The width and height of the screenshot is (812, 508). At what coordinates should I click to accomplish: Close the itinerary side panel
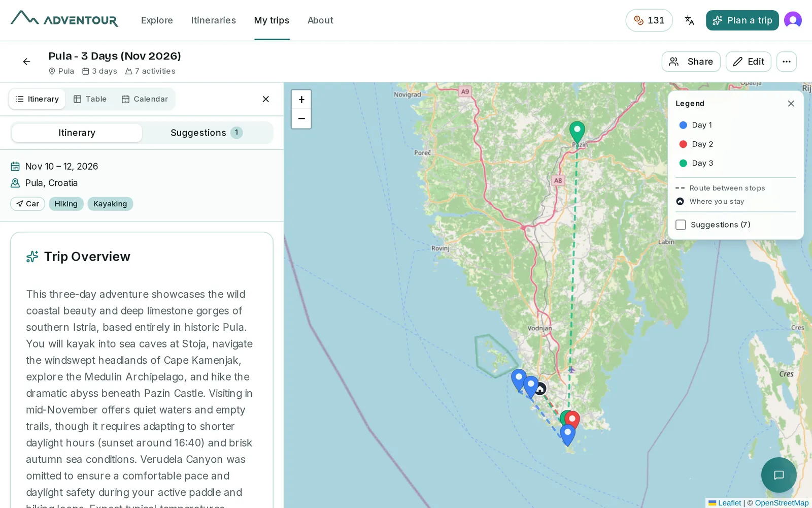[265, 99]
